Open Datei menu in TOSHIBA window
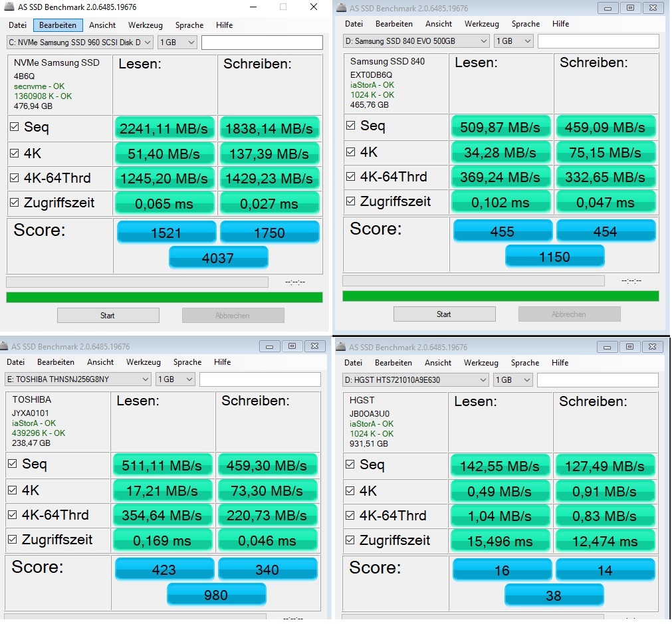This screenshot has height=624, width=672. coord(16,362)
